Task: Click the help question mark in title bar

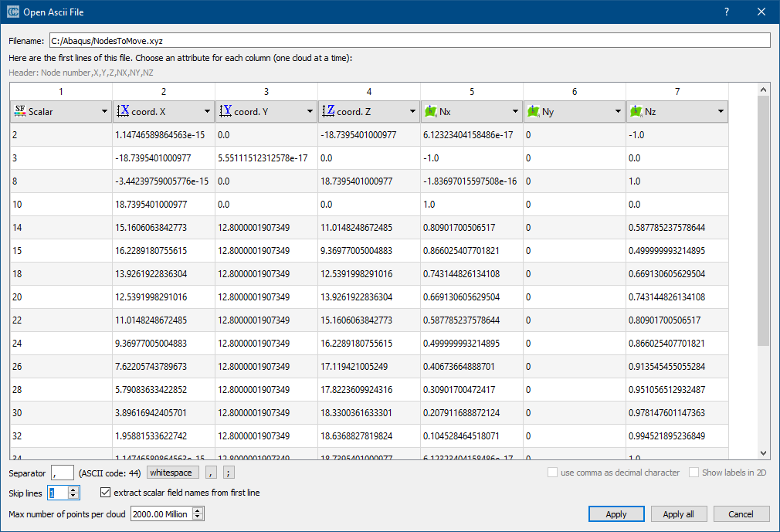Action: (726, 12)
